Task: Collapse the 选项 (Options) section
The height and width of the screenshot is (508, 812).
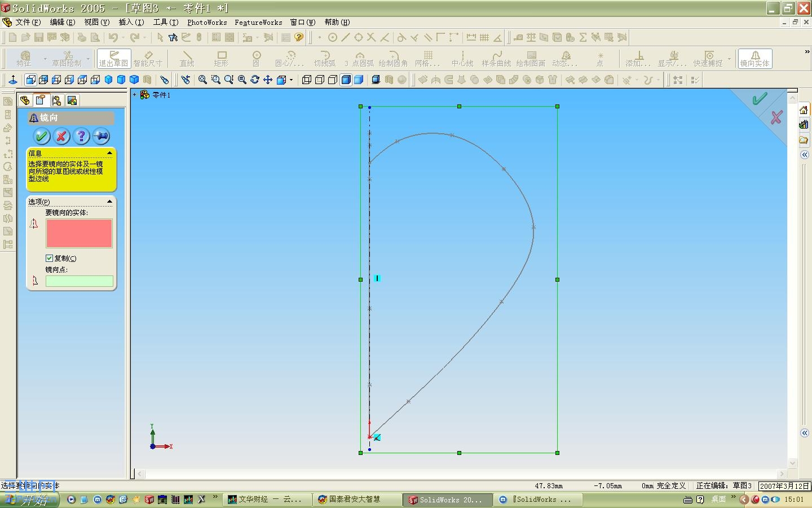Action: (x=109, y=201)
